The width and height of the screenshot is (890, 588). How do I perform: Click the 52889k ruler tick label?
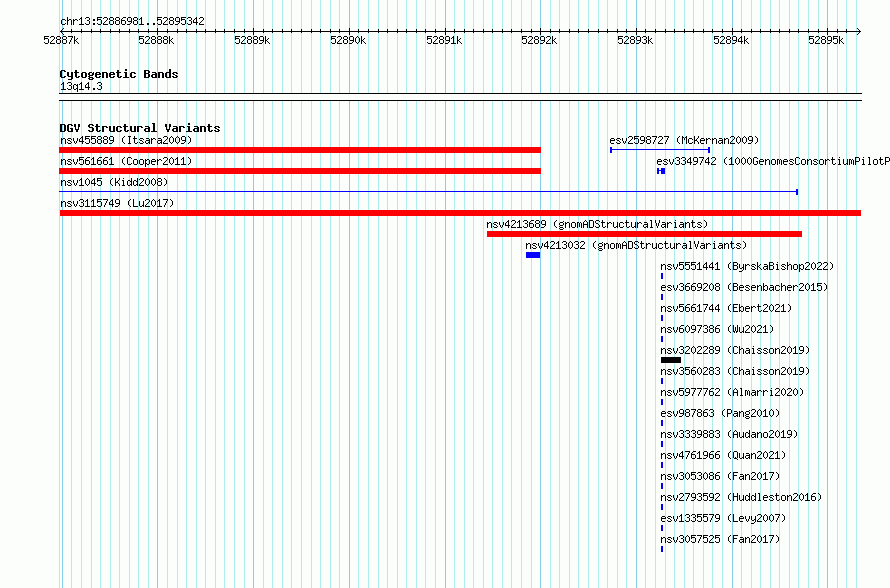252,40
